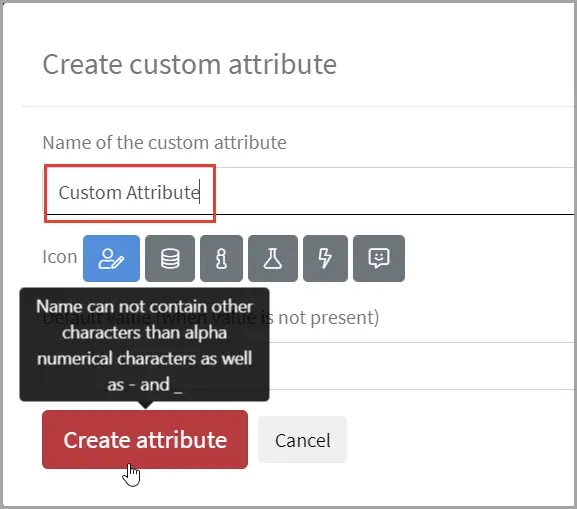Choose the database icon
This screenshot has width=577, height=509.
(170, 258)
